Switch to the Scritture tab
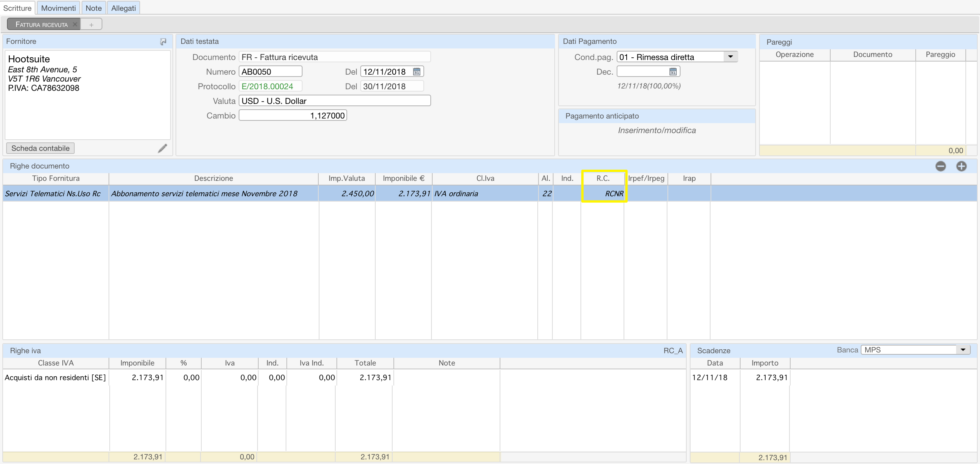The height and width of the screenshot is (464, 980). (x=17, y=8)
